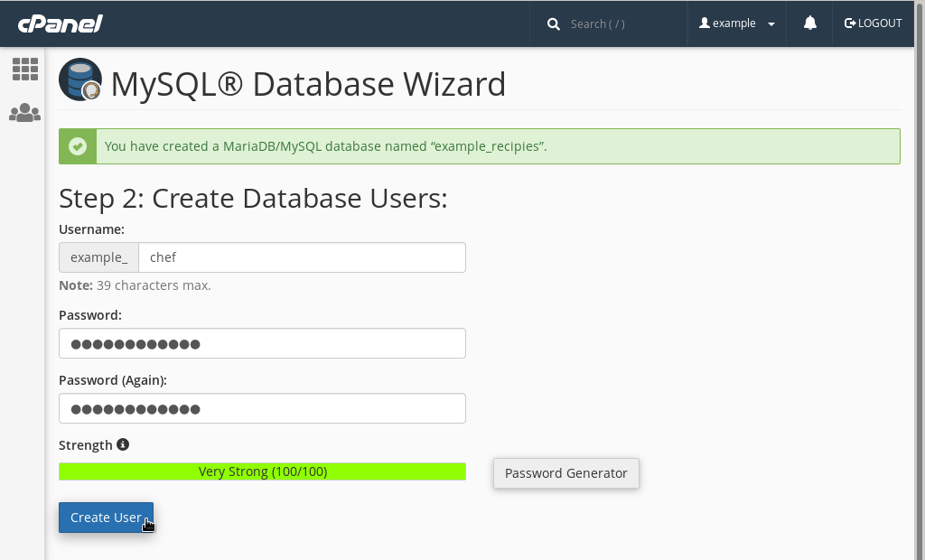The image size is (925, 560).
Task: Open the notifications bell
Action: click(x=810, y=23)
